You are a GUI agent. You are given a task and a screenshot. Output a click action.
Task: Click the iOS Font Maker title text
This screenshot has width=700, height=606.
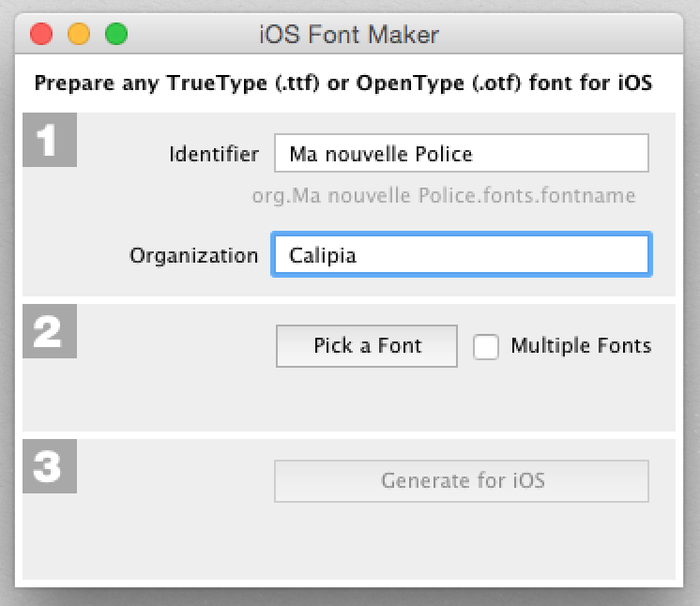click(x=349, y=36)
